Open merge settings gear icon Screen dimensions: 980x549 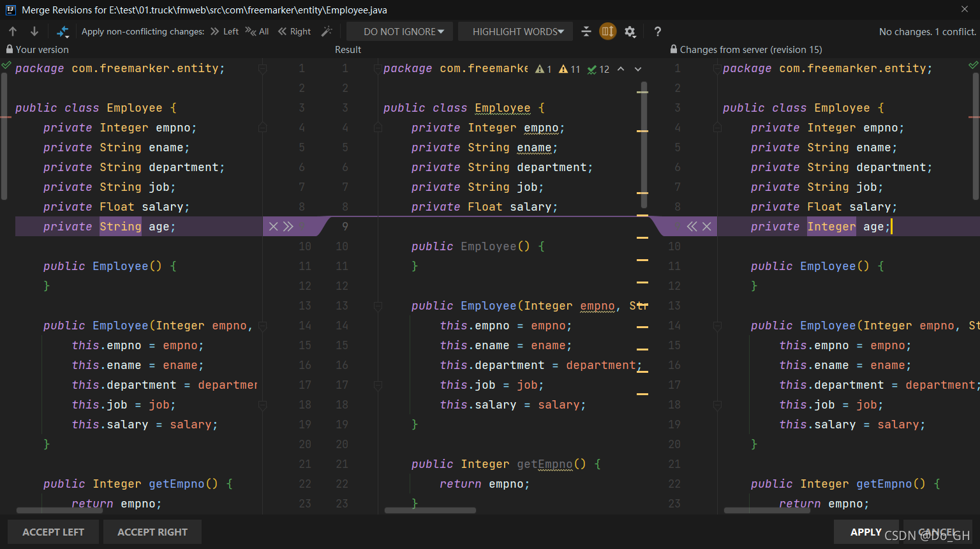pyautogui.click(x=630, y=31)
